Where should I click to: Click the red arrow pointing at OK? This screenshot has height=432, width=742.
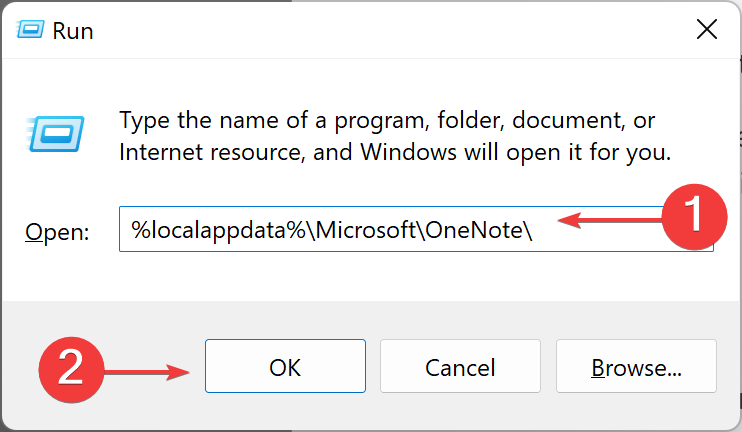coord(147,372)
